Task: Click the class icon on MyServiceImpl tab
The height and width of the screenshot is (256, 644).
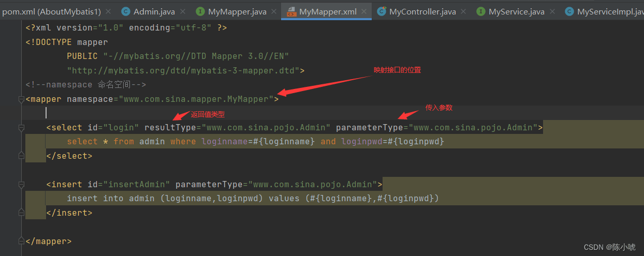Action: click(x=569, y=11)
